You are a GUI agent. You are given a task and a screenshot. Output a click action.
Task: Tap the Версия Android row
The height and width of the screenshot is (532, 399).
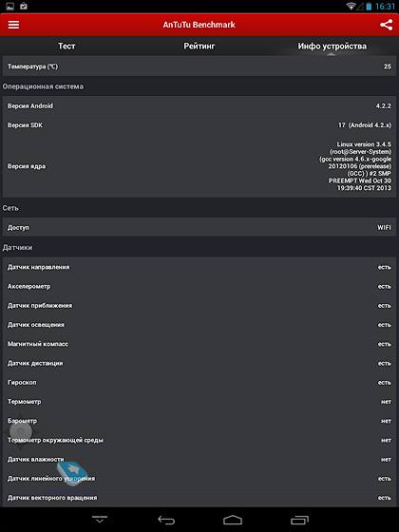(x=199, y=105)
